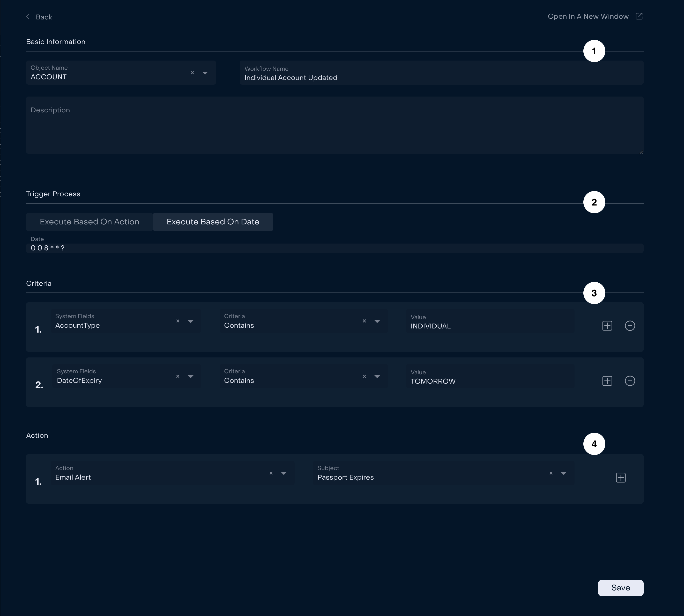This screenshot has width=684, height=616.
Task: Remove the TOMORROW criteria row
Action: click(630, 381)
